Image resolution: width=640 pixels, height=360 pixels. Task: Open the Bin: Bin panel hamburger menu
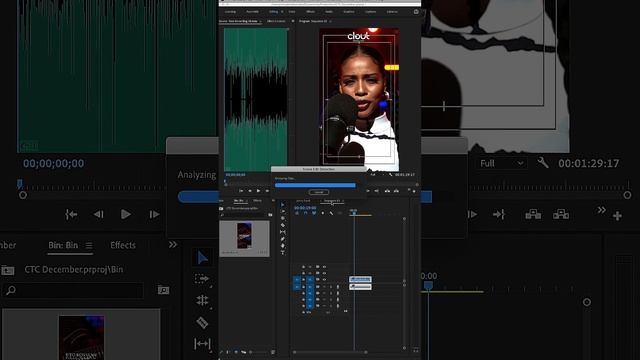point(89,245)
